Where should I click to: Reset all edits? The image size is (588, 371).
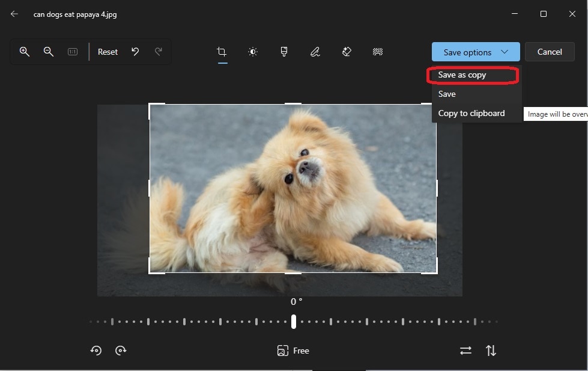click(108, 52)
